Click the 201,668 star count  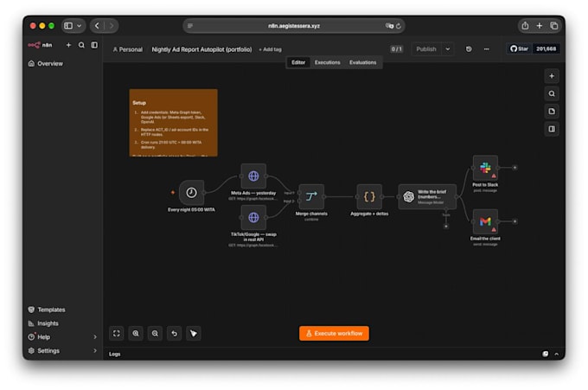[546, 48]
